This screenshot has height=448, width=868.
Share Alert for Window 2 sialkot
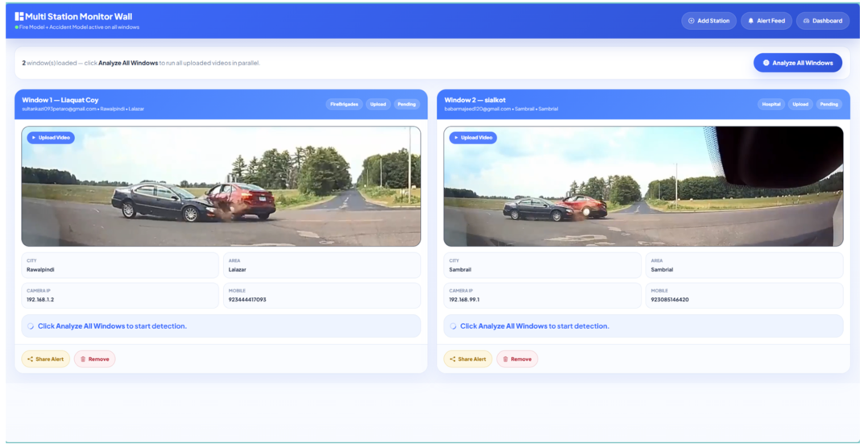tap(467, 359)
